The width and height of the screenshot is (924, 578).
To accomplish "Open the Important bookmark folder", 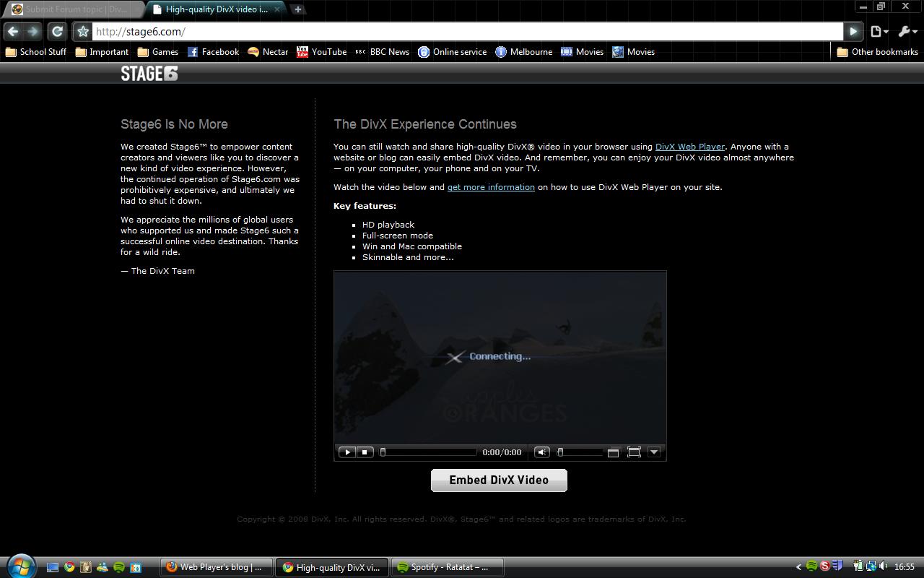I will pos(102,52).
